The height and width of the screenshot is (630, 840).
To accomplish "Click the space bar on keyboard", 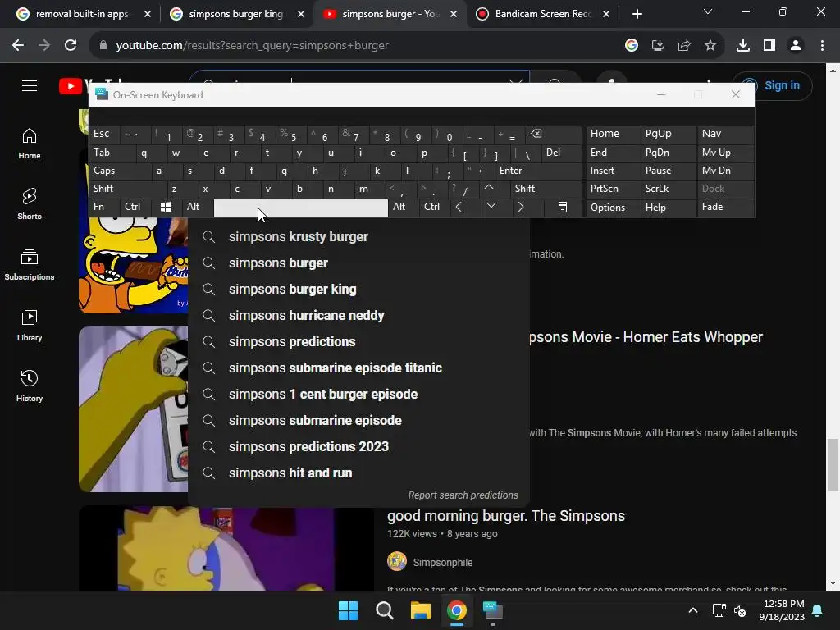I will click(x=300, y=208).
